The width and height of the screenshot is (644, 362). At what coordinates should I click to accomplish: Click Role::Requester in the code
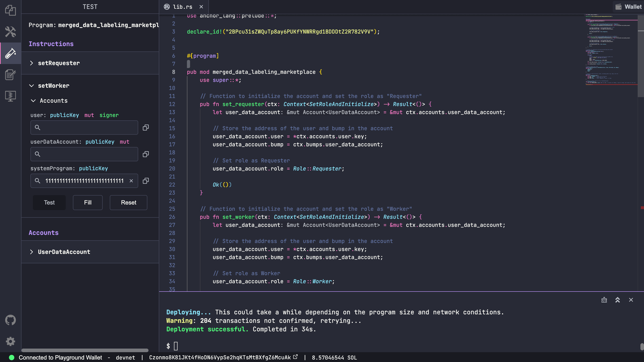coord(317,169)
